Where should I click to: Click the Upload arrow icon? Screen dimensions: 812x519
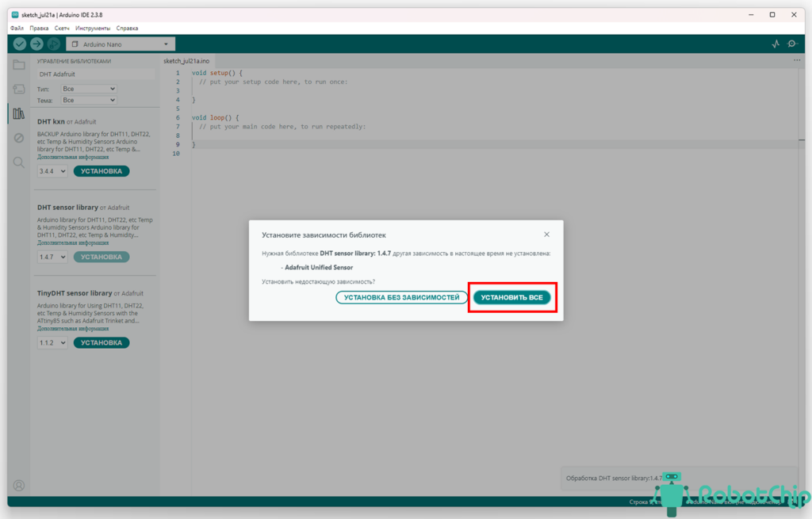36,44
